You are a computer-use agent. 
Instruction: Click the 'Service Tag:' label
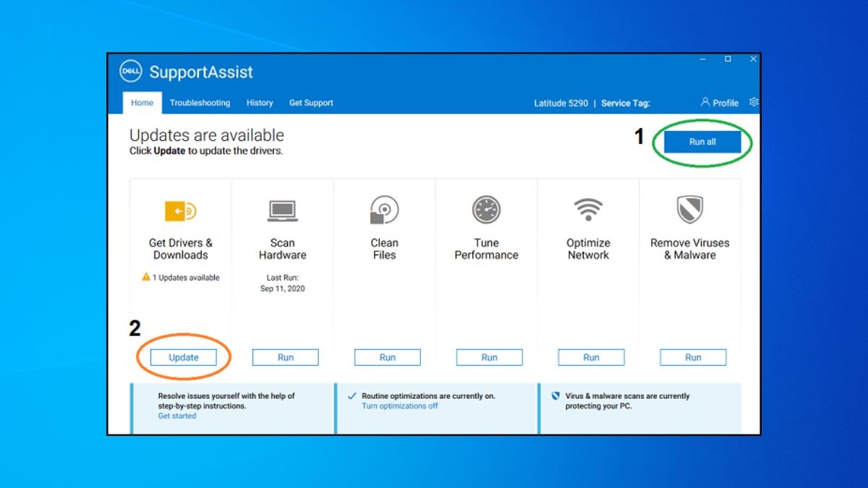[626, 103]
